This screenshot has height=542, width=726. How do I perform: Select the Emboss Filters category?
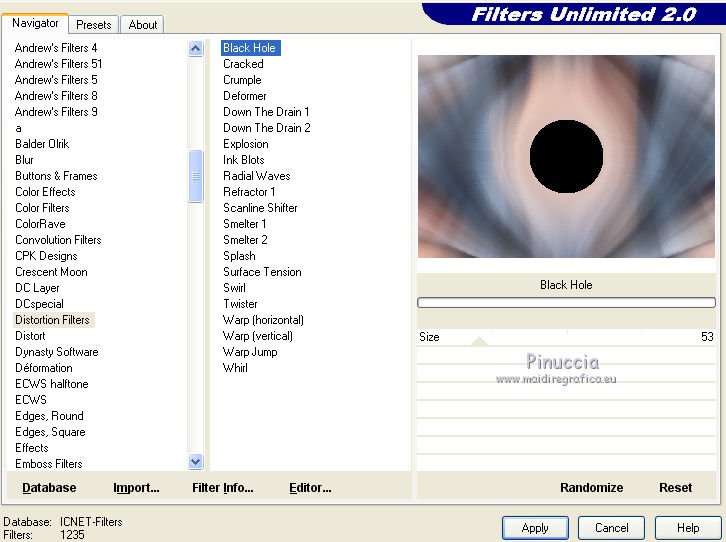click(49, 464)
